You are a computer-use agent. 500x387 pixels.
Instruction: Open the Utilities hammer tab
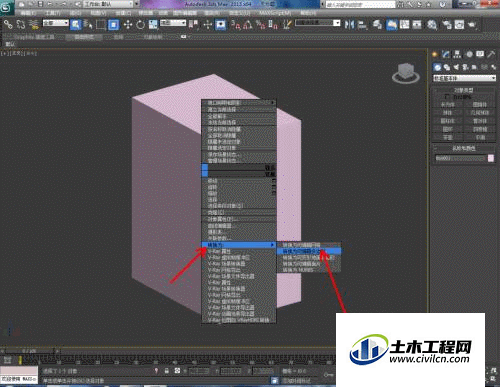point(491,54)
